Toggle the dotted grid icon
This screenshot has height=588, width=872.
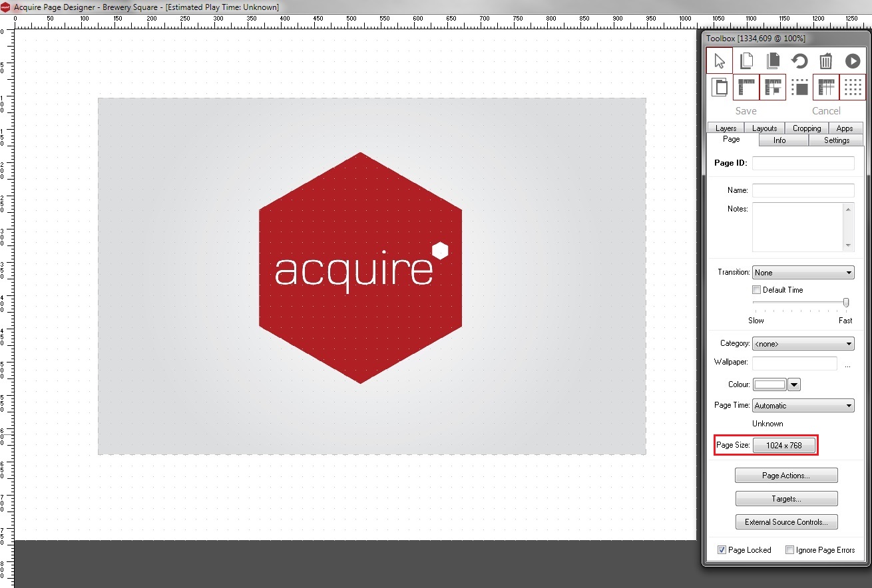tap(853, 87)
